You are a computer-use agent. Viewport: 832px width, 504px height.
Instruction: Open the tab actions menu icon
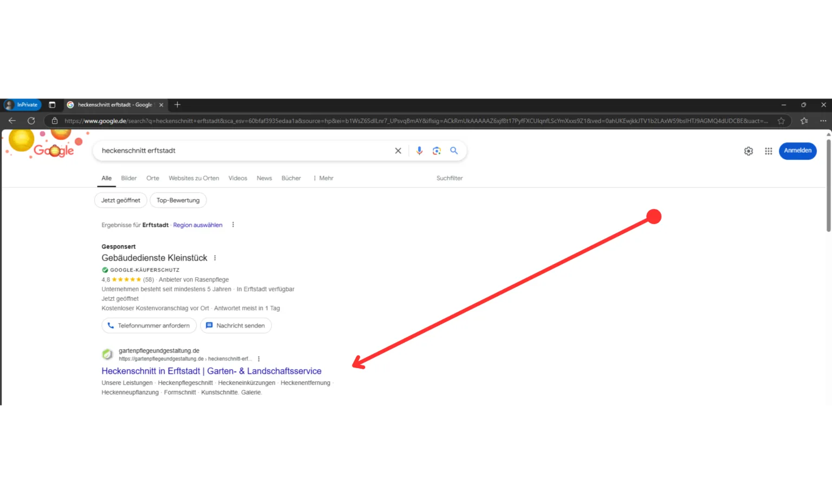52,104
